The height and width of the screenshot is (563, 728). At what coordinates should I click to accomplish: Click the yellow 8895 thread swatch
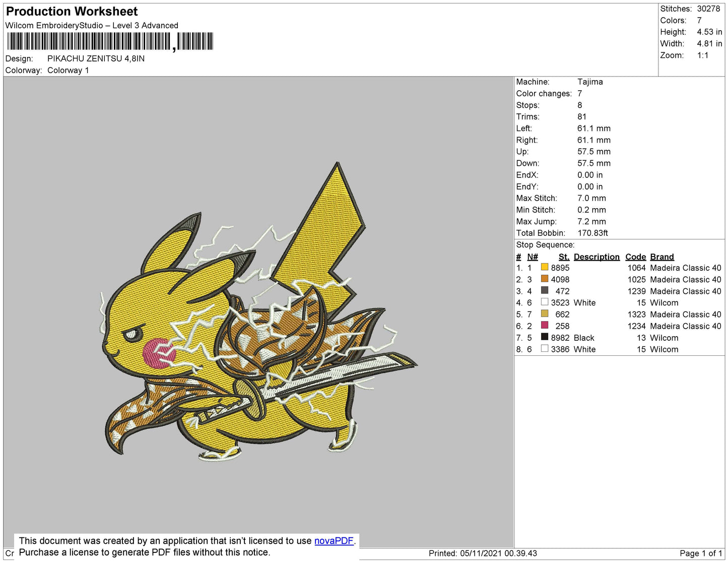[x=544, y=267]
